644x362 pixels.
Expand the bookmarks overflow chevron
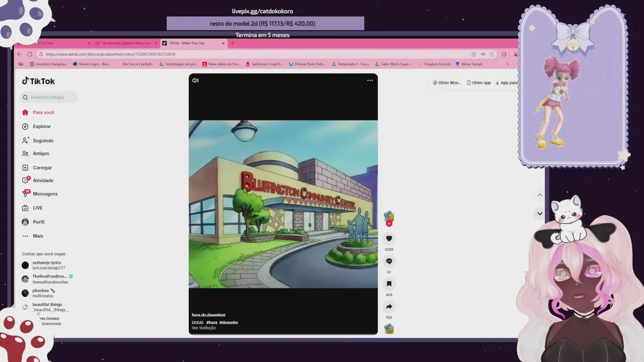(x=507, y=64)
